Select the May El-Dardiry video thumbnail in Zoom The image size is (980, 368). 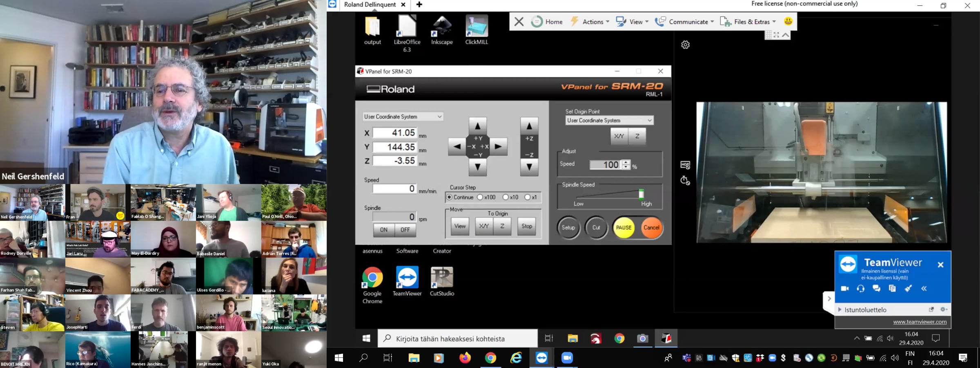tap(163, 239)
